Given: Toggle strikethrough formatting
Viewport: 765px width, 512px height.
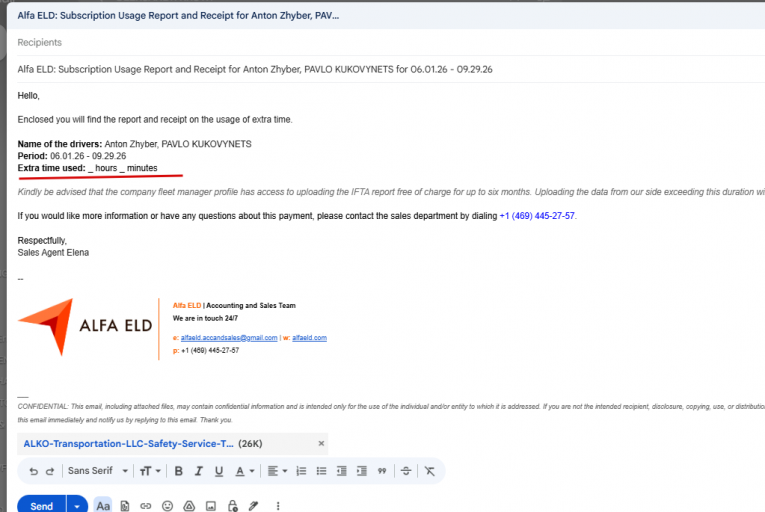Looking at the screenshot, I should coord(406,471).
